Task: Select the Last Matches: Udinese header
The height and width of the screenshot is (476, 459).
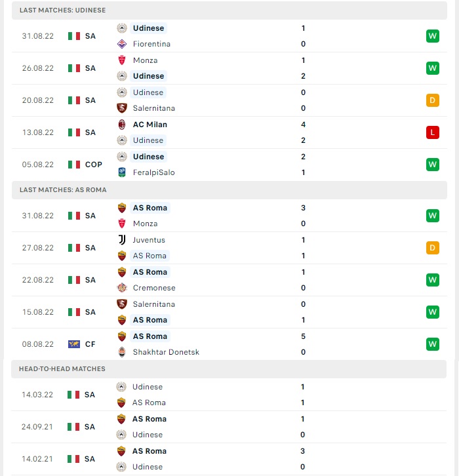Action: click(x=229, y=10)
